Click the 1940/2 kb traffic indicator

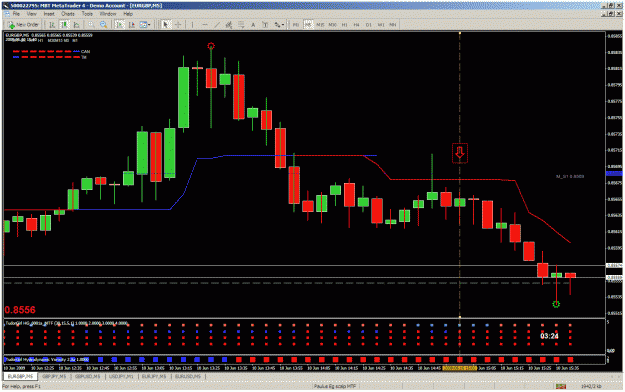[591, 386]
